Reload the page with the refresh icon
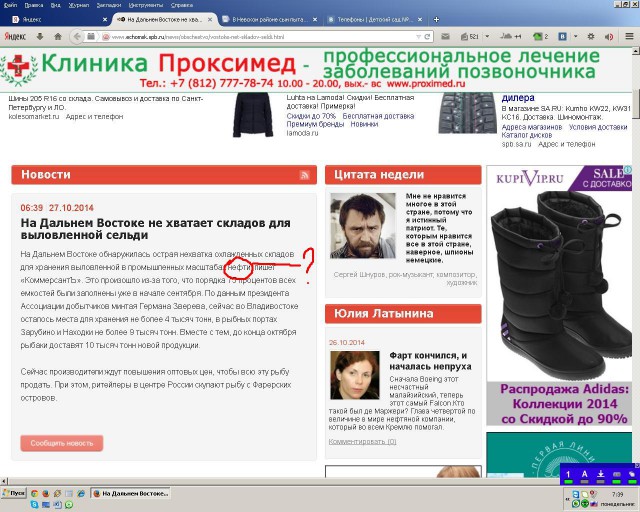 (427, 37)
